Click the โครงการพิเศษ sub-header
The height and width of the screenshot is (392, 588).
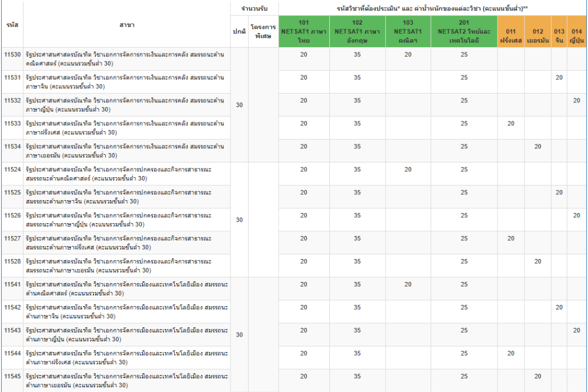[x=263, y=31]
